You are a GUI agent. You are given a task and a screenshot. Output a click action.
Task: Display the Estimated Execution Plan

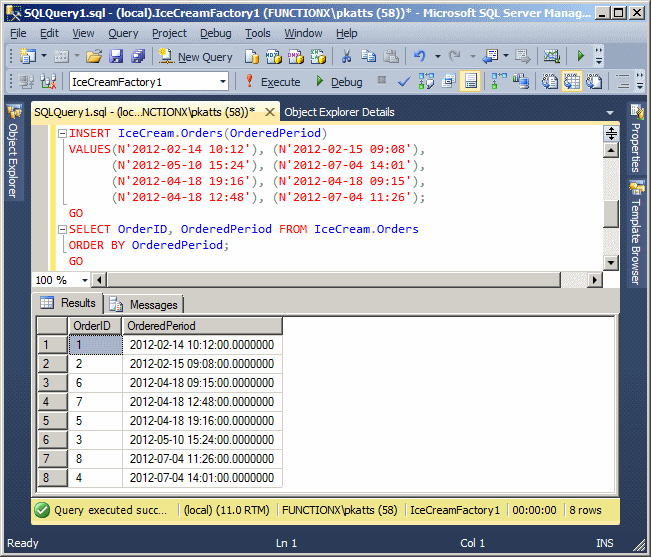[426, 81]
